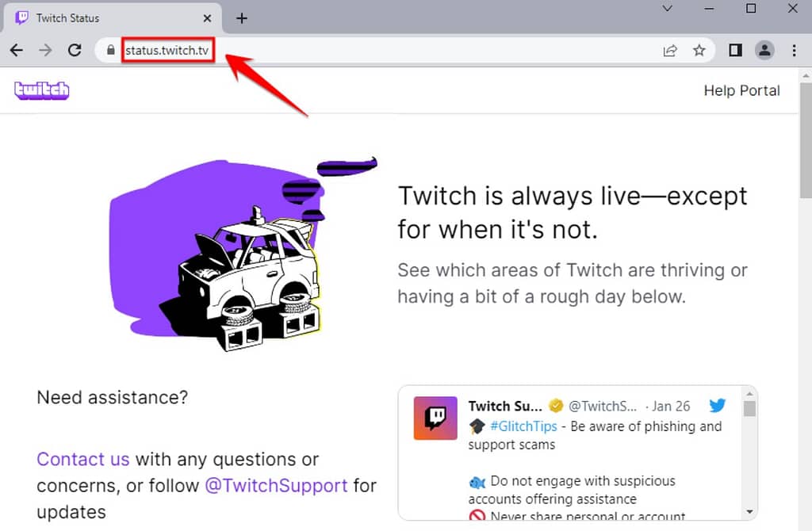The height and width of the screenshot is (531, 812).
Task: Click the Contact us link
Action: click(82, 459)
